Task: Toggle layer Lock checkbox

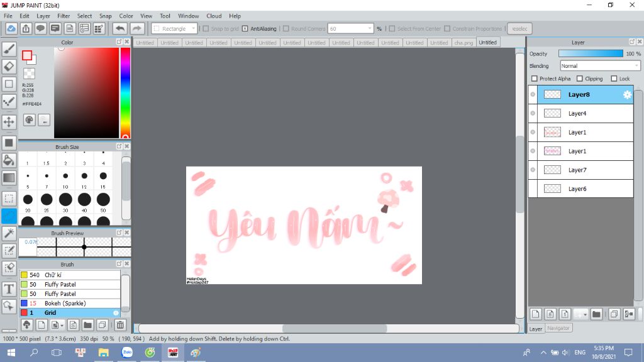Action: coord(614,79)
